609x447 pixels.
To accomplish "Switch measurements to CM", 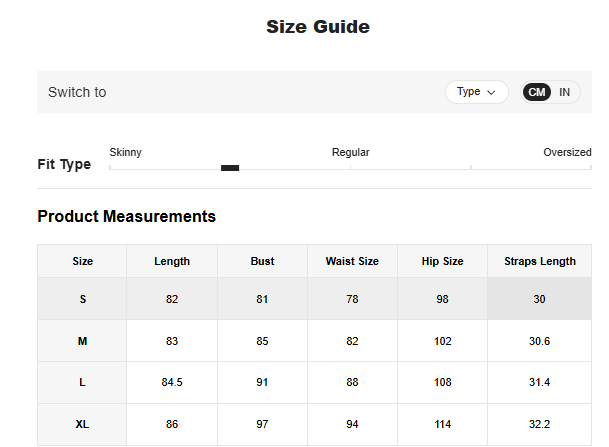I will [537, 92].
